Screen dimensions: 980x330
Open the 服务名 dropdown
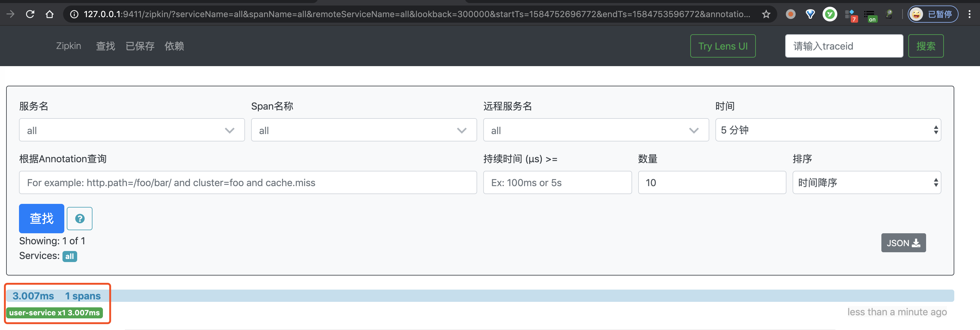click(x=131, y=130)
